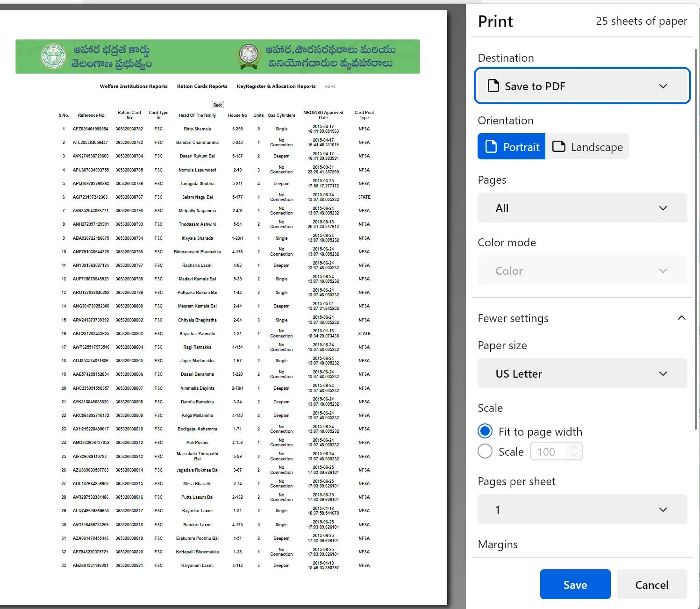Choose Landscape orientation
Screen dimensions: 700x609
point(587,146)
